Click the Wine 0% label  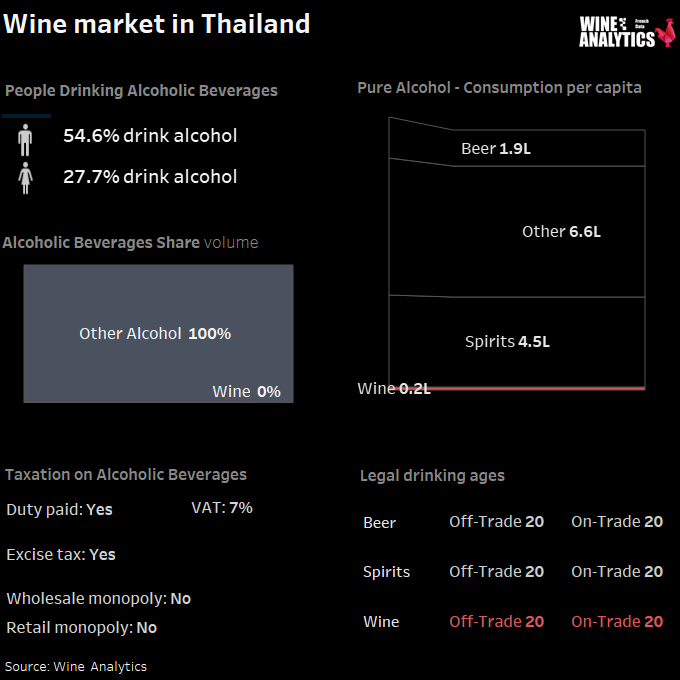(x=246, y=392)
